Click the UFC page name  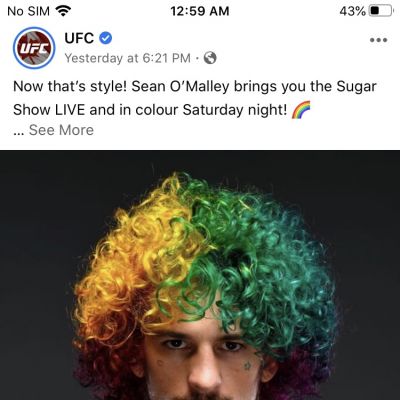[x=79, y=38]
